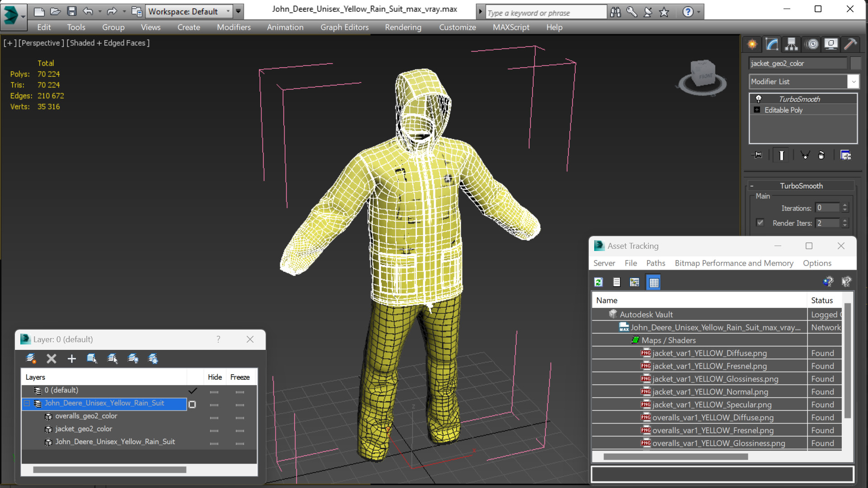Expand the Editable Poly sub-object plus
This screenshot has width=868, height=488.
pyautogui.click(x=757, y=110)
